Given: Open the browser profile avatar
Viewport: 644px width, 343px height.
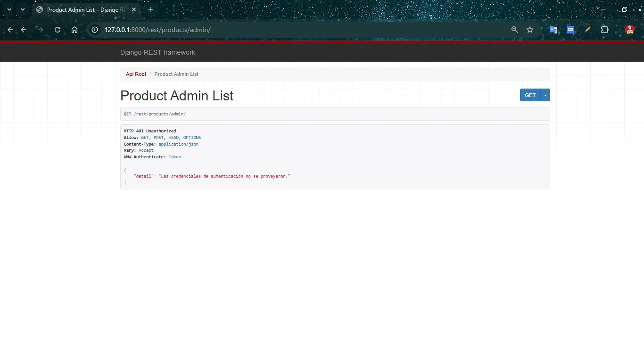Looking at the screenshot, I should pos(630,30).
